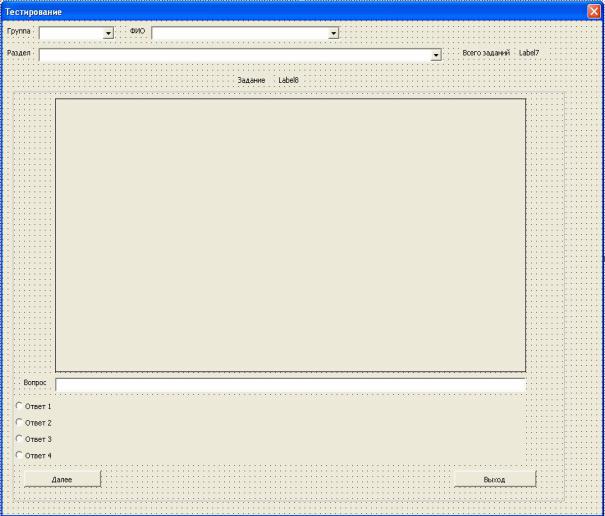Choose the Ответ 2 radio button
Screen dimensions: 605x516
(x=20, y=422)
